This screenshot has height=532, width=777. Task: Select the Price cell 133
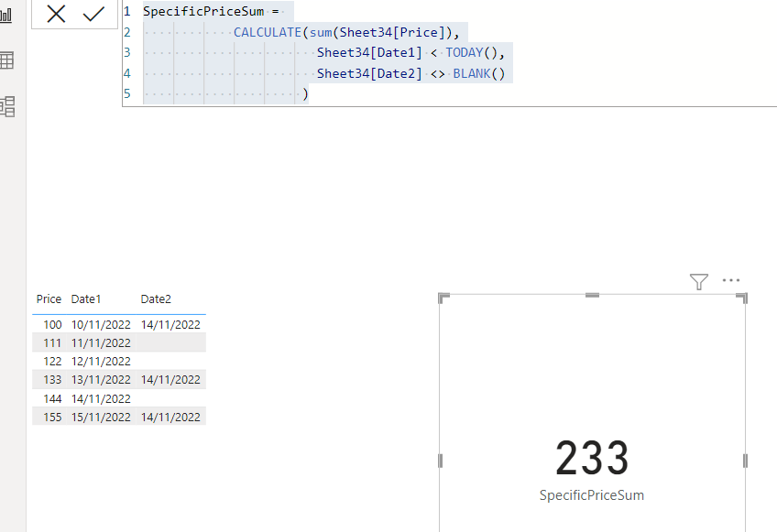[x=52, y=380]
